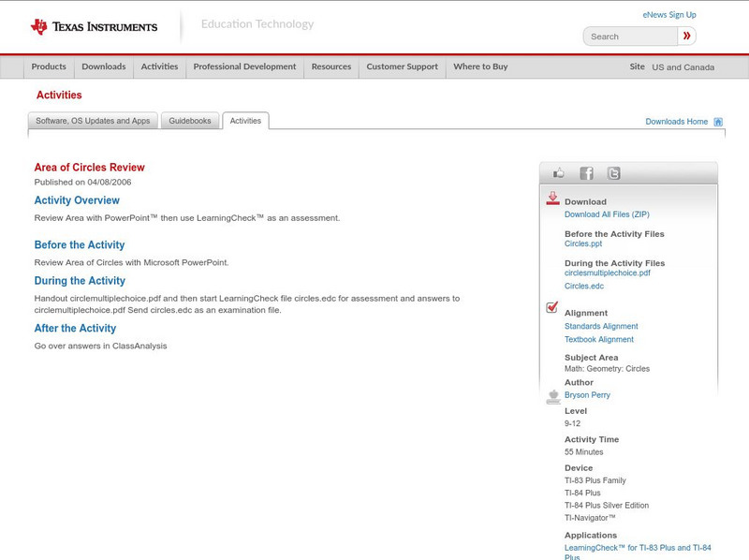Open the Products menu
Image resolution: width=749 pixels, height=560 pixels.
click(x=49, y=67)
